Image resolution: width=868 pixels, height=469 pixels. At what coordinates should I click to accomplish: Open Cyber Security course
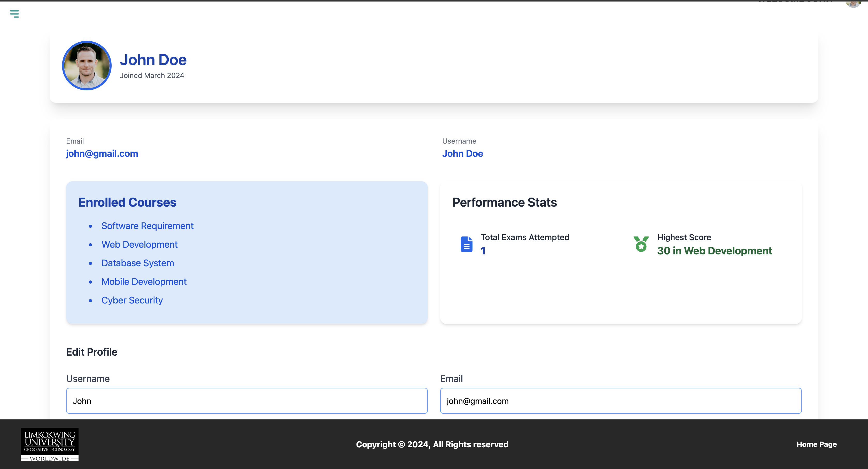tap(132, 300)
